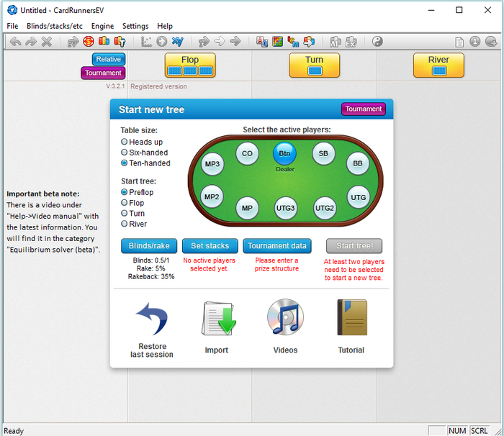Click the scatter graph toolbar icon
This screenshot has height=436, width=504.
[x=146, y=42]
